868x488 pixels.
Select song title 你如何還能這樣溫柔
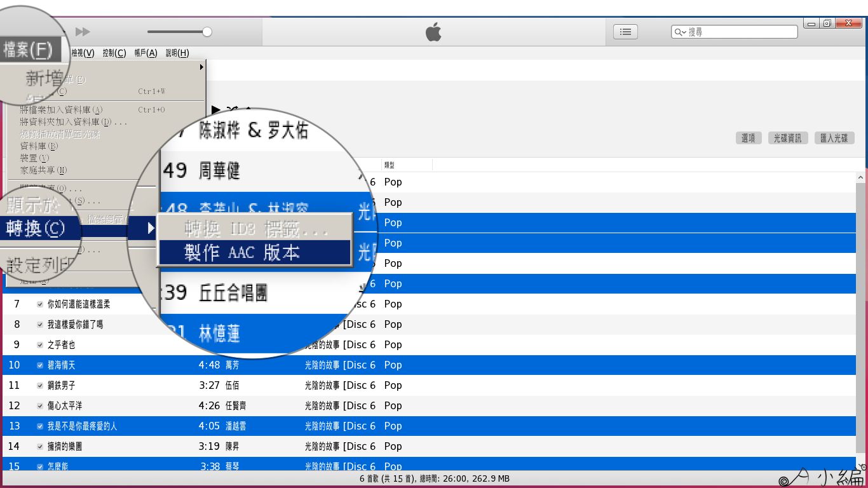point(79,304)
